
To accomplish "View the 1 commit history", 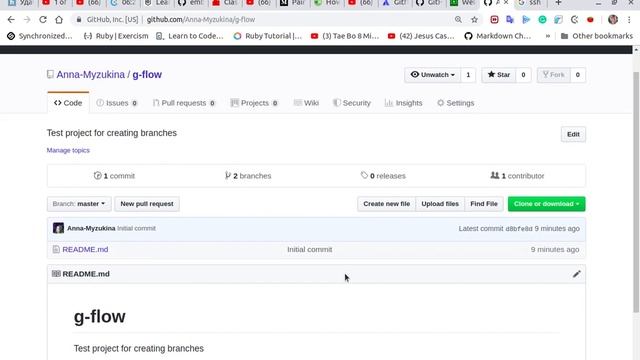I will tap(114, 176).
